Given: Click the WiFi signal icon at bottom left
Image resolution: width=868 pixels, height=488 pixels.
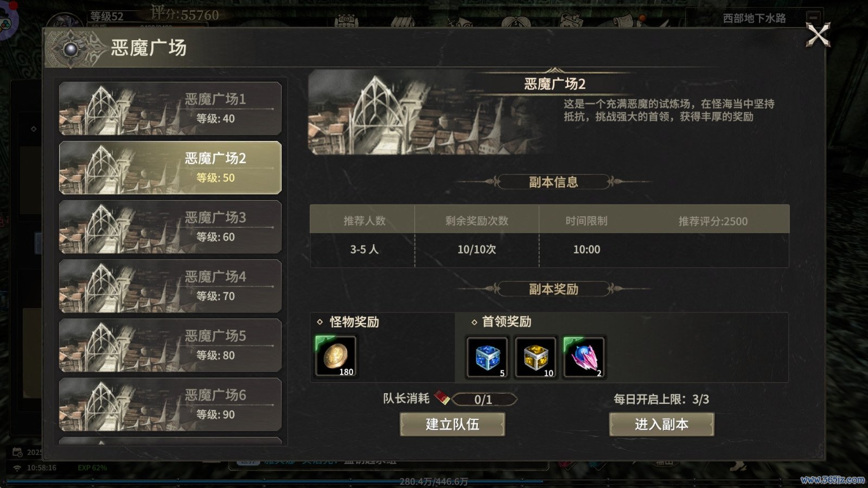Looking at the screenshot, I should coord(17,468).
